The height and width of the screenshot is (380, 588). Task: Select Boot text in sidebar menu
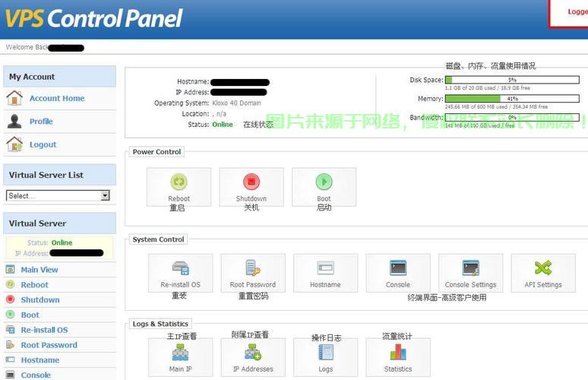(x=30, y=315)
